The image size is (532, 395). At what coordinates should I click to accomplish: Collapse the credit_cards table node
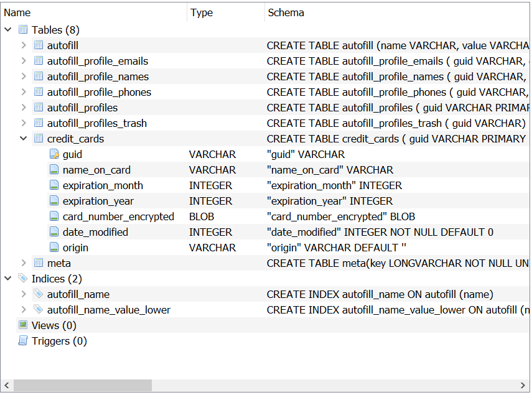[24, 139]
